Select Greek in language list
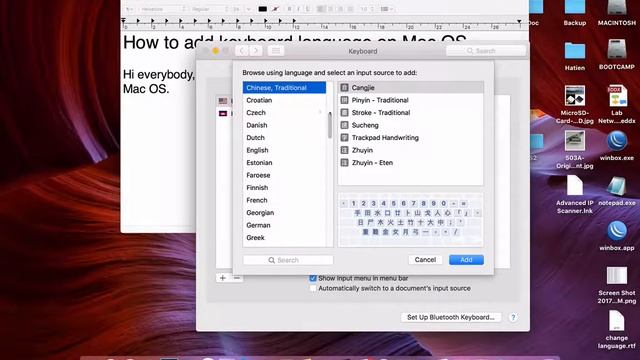Viewport: 640px width, 360px height. point(284,238)
